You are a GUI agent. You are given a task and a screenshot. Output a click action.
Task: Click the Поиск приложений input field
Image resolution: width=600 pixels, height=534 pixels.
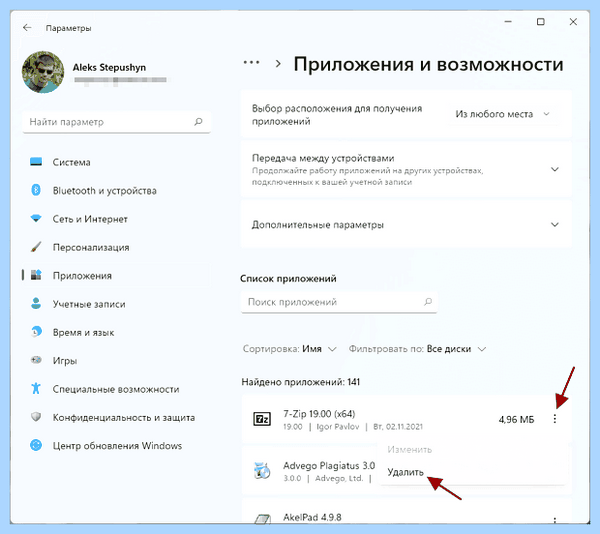tap(339, 302)
